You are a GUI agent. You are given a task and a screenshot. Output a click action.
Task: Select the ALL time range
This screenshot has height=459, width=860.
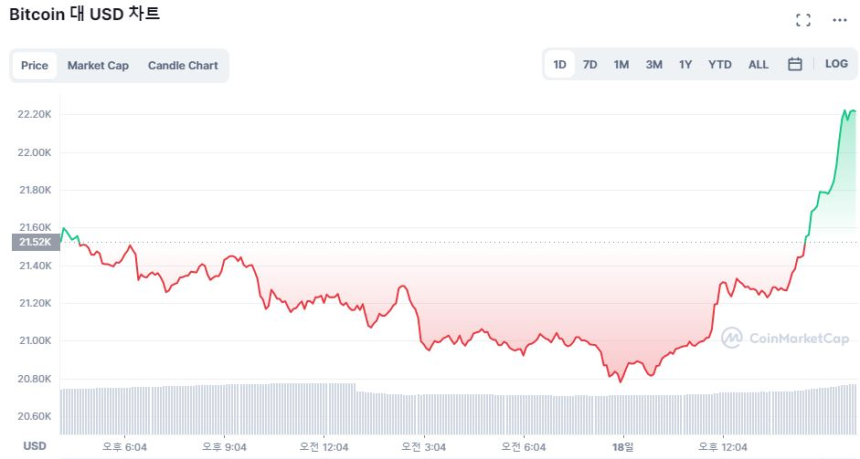[759, 65]
